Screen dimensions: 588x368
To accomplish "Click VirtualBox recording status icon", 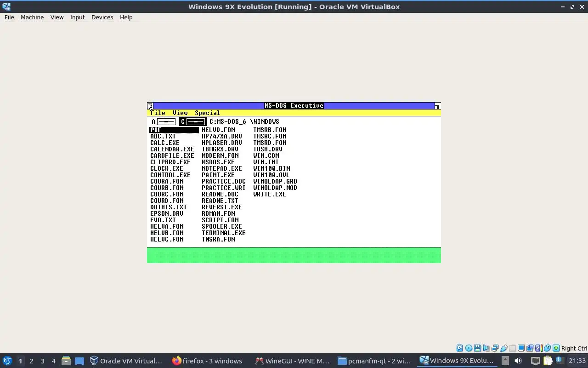I will pos(530,348).
